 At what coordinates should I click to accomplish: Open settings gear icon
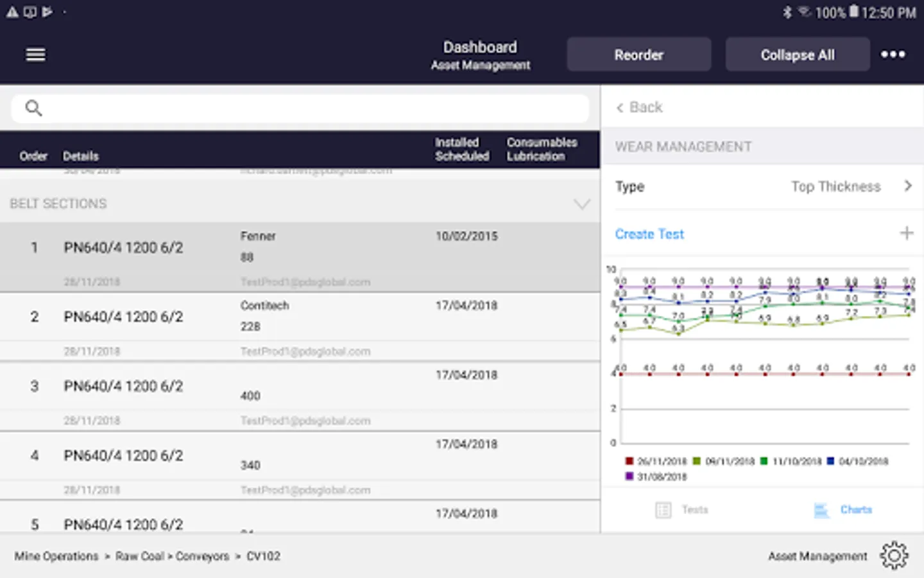(x=894, y=556)
